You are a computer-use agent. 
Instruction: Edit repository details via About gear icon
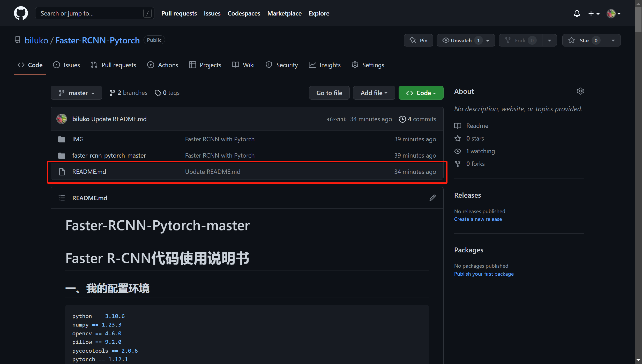[580, 91]
